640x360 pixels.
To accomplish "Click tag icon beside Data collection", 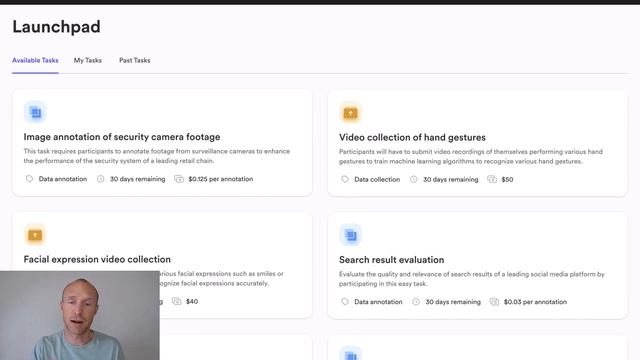I will click(345, 179).
